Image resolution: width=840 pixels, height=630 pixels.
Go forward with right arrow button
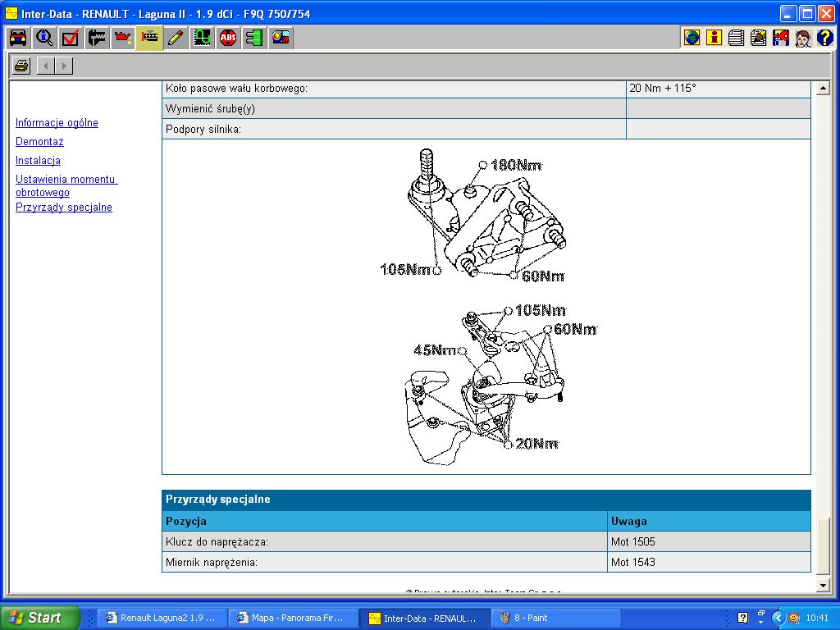tap(64, 66)
